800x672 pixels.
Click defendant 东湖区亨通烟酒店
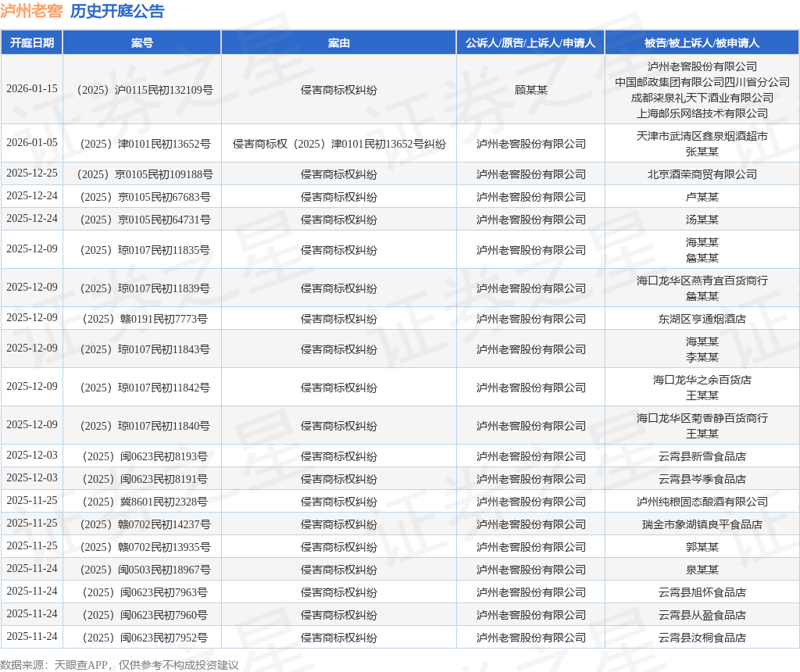(702, 319)
